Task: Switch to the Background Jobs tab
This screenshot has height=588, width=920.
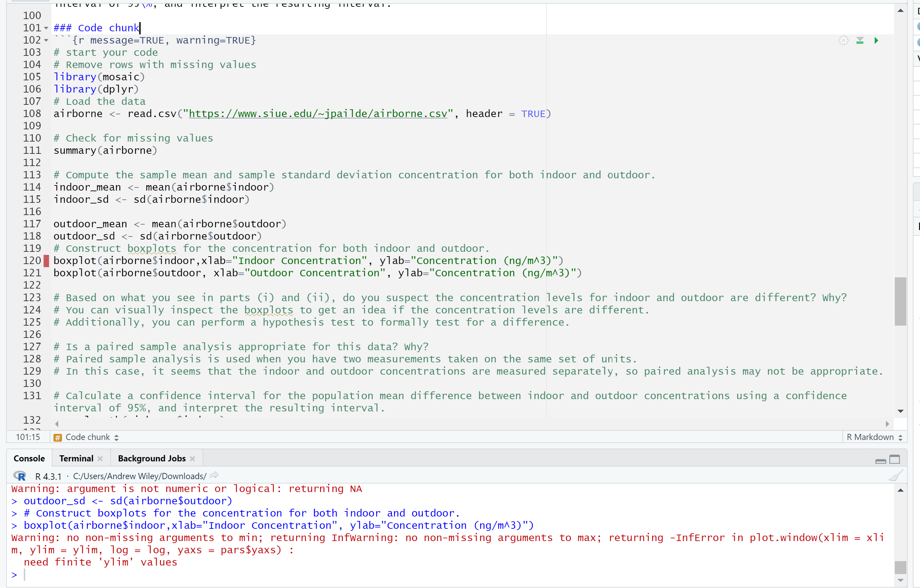Action: 152,459
